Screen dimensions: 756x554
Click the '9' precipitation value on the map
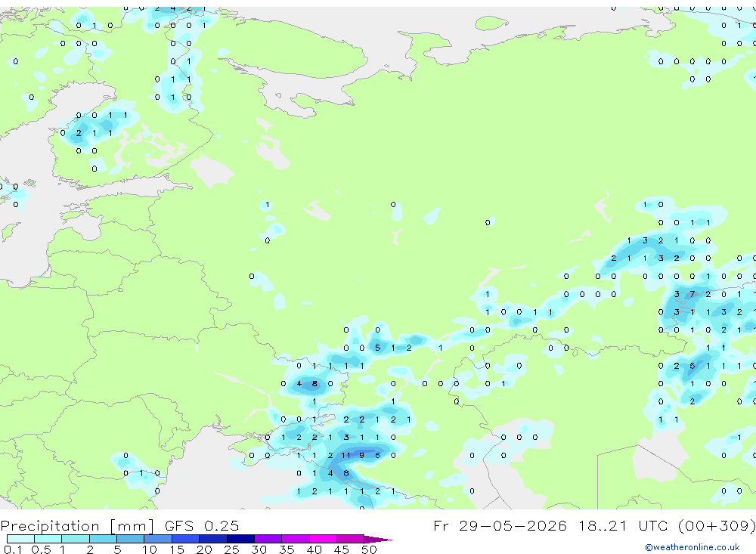362,455
